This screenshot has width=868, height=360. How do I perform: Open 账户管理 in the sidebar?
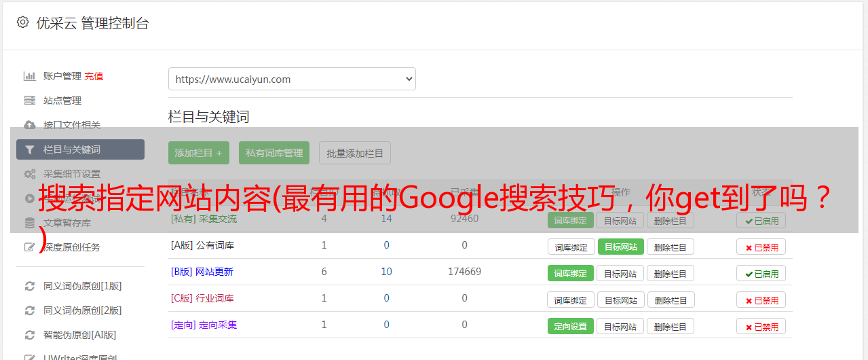tap(62, 76)
